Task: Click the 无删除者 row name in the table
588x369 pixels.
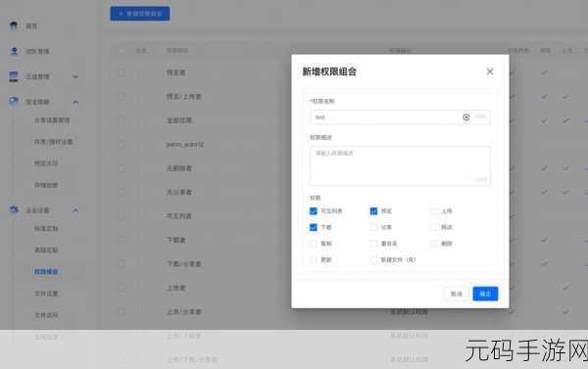Action: pyautogui.click(x=179, y=168)
